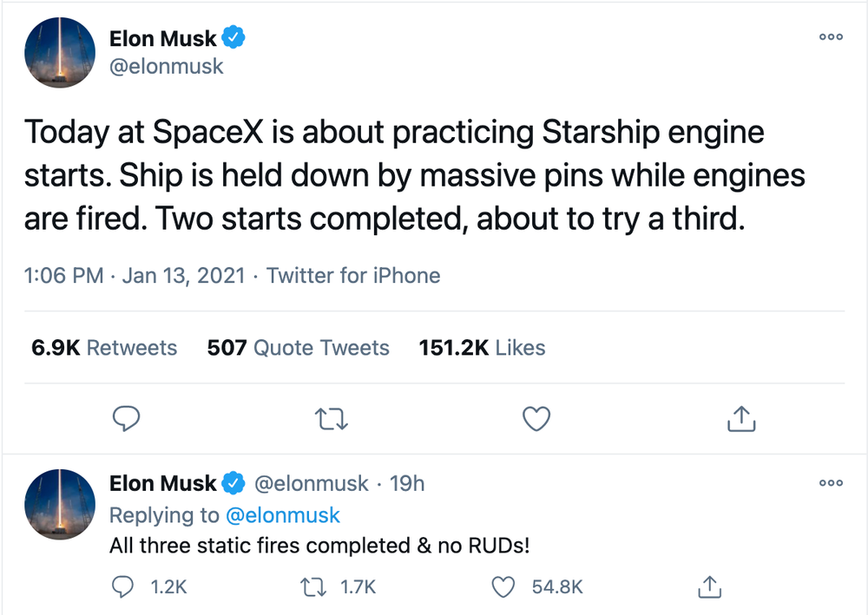
Task: Open the Twitter for iPhone source link
Action: point(353,276)
